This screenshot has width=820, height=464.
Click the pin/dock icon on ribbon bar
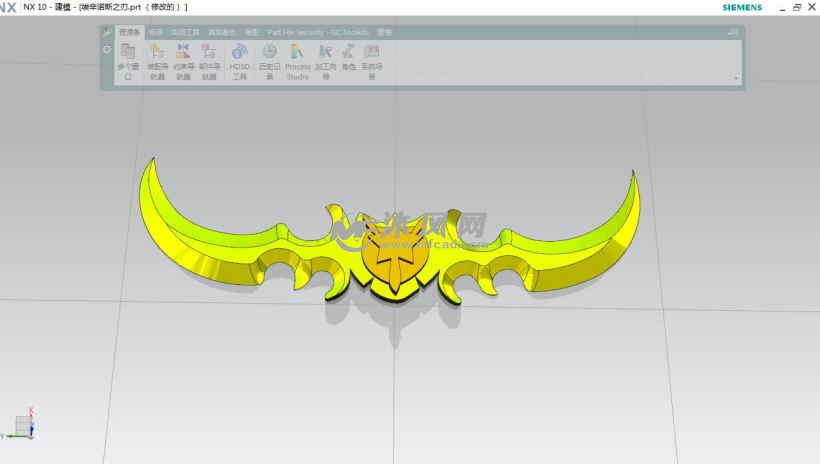(x=733, y=32)
